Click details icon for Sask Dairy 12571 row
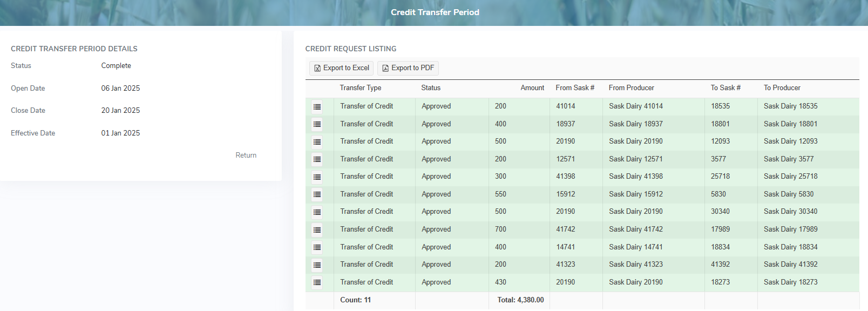868x311 pixels. pos(317,159)
